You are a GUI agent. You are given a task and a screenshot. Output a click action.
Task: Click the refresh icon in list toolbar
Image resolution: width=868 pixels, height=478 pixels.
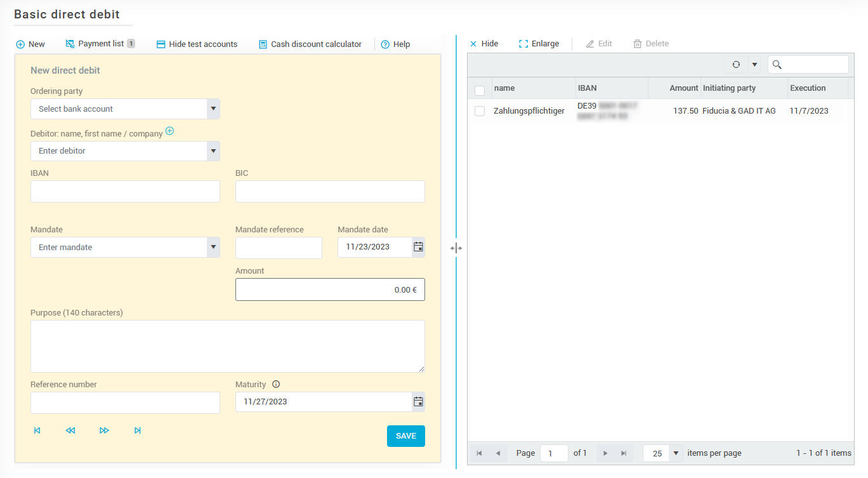pos(736,65)
